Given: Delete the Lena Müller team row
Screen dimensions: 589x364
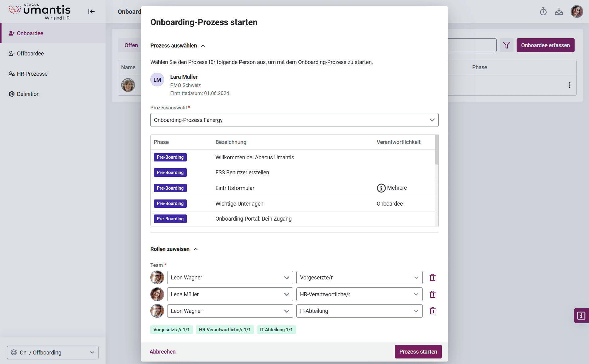Looking at the screenshot, I should click(433, 294).
